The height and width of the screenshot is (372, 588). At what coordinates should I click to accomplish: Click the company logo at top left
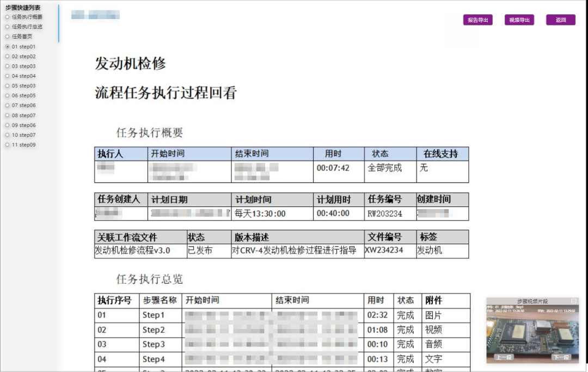click(95, 16)
